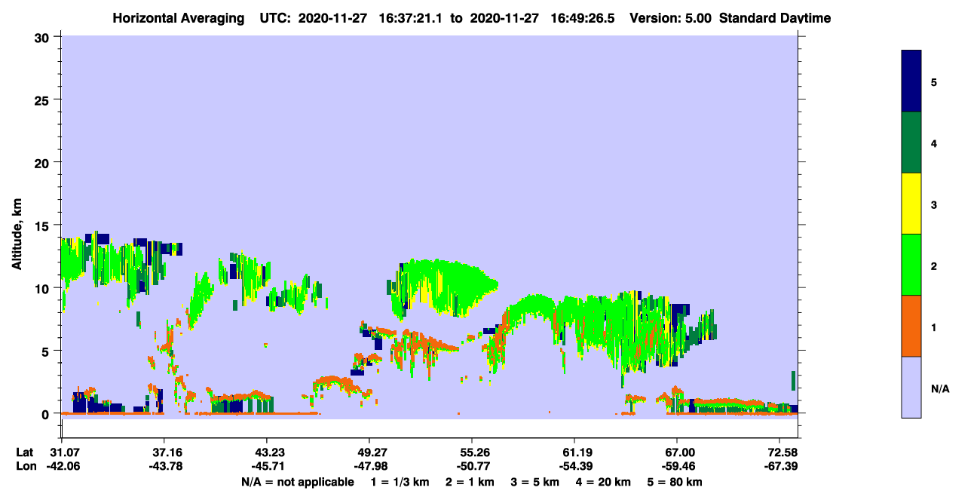Click the longitude value '-67.39'

pos(779,467)
